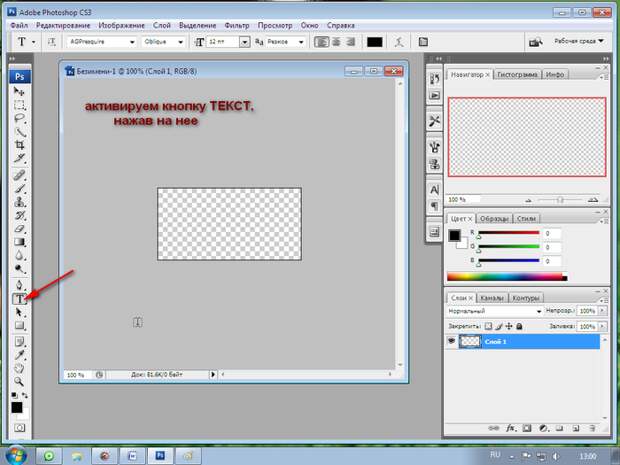Select the Слой 1 layer thumbnail
620x465 pixels.
click(x=470, y=341)
